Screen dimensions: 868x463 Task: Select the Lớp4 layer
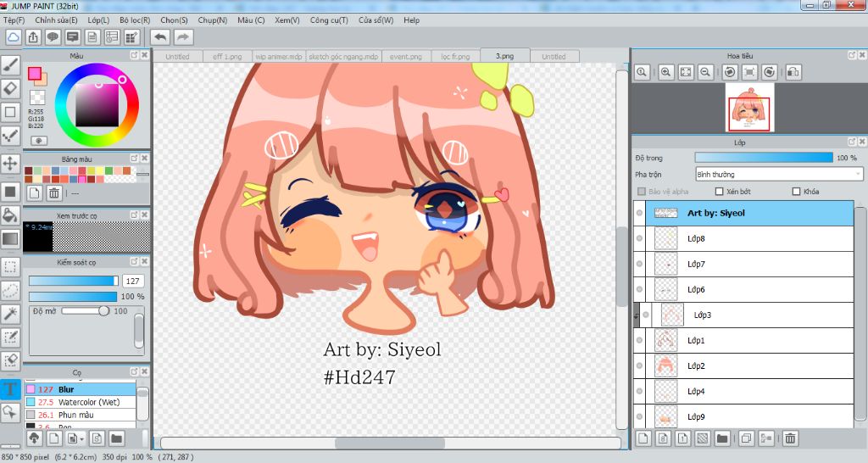point(743,392)
